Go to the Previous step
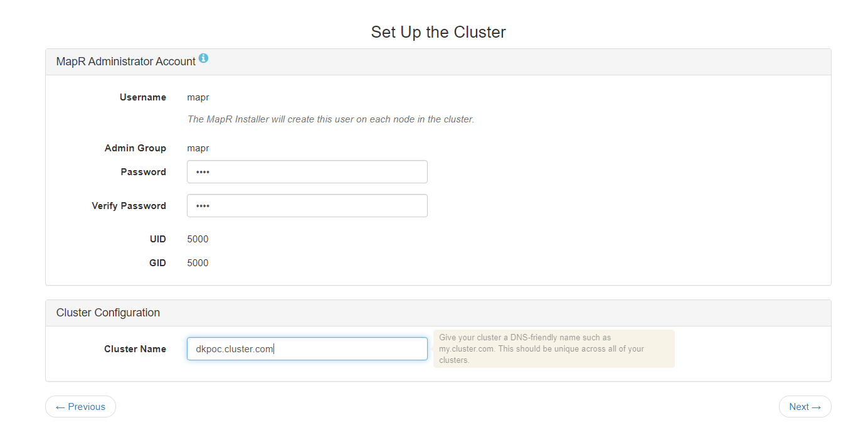 (x=80, y=407)
